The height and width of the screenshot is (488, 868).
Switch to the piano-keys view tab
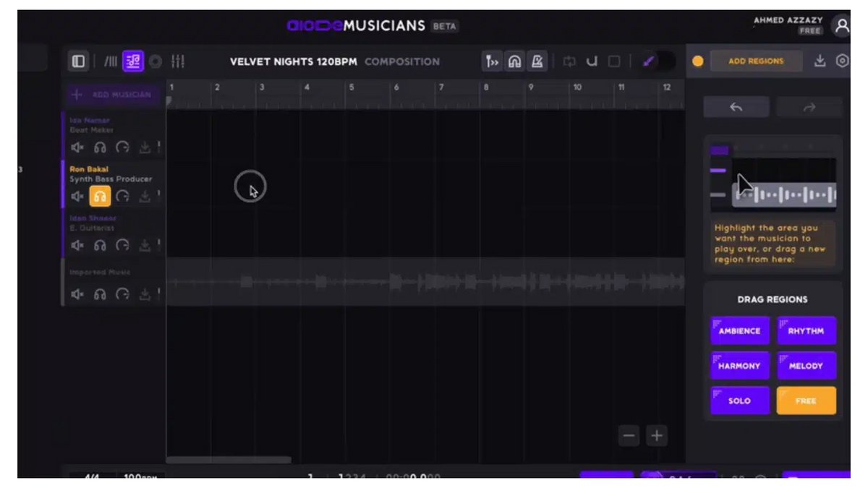pyautogui.click(x=111, y=61)
